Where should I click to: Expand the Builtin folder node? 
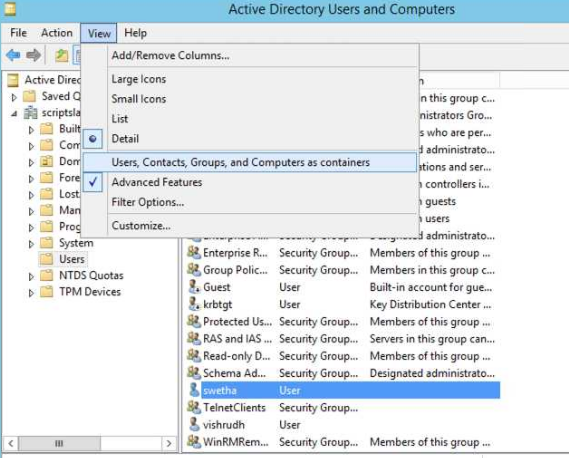(32, 130)
